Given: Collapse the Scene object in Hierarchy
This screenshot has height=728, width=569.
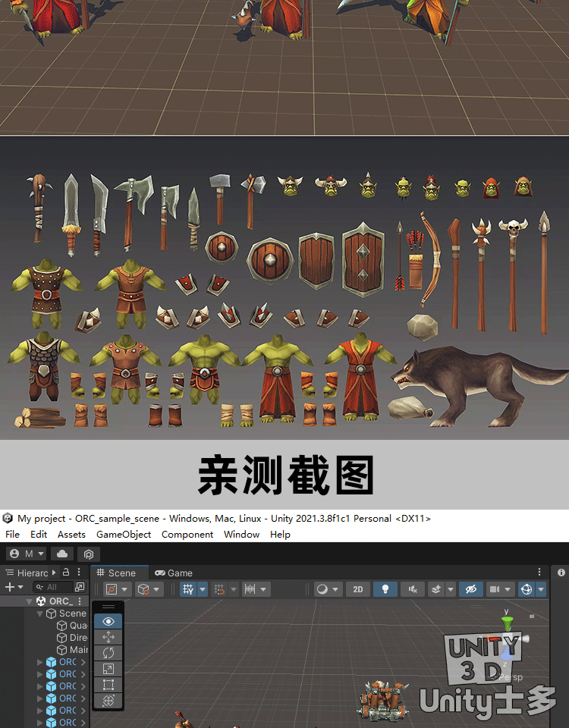Looking at the screenshot, I should (x=40, y=613).
